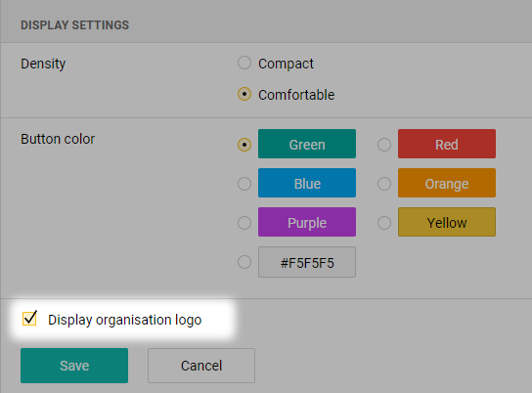Viewport: 532px width, 393px height.
Task: Click the Orange color swatch
Action: coord(447,183)
